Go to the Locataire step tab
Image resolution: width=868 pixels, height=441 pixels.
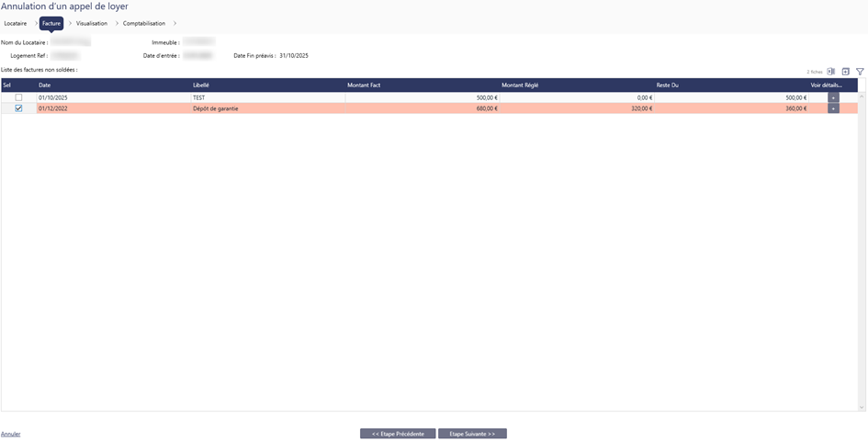click(16, 23)
